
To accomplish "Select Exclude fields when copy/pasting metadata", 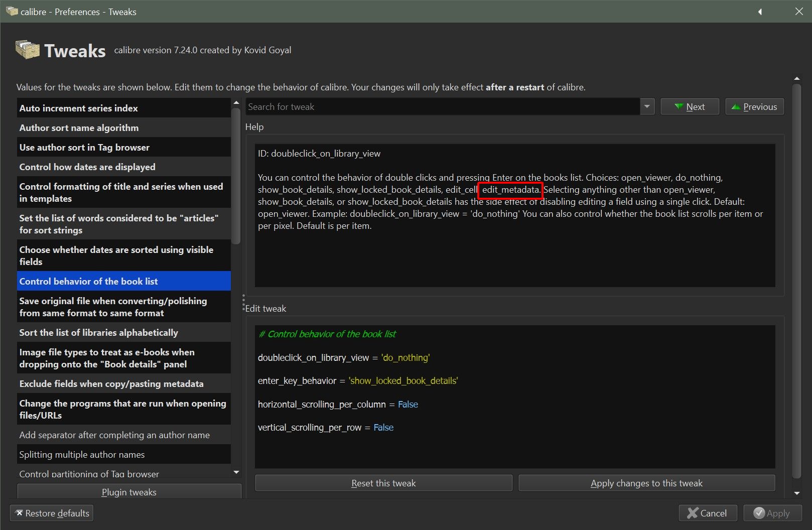I will [x=124, y=383].
